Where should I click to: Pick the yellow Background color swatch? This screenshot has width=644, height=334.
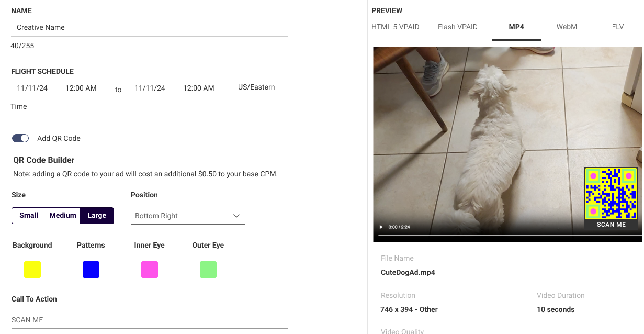click(32, 270)
